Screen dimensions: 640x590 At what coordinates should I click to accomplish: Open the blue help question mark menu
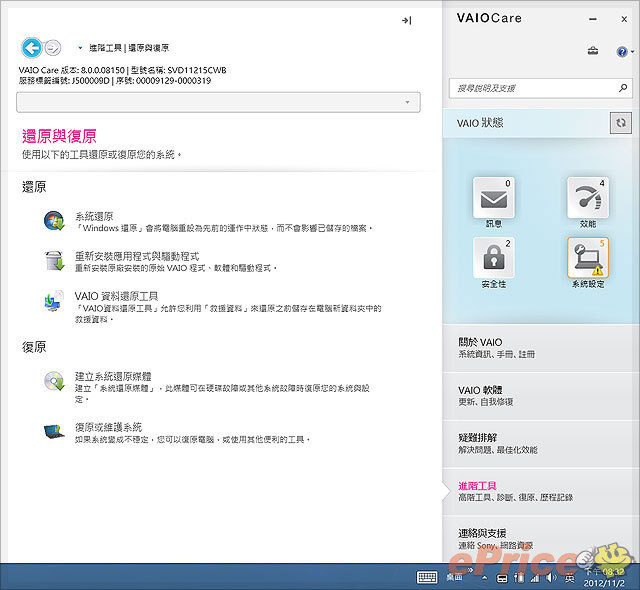pyautogui.click(x=621, y=51)
